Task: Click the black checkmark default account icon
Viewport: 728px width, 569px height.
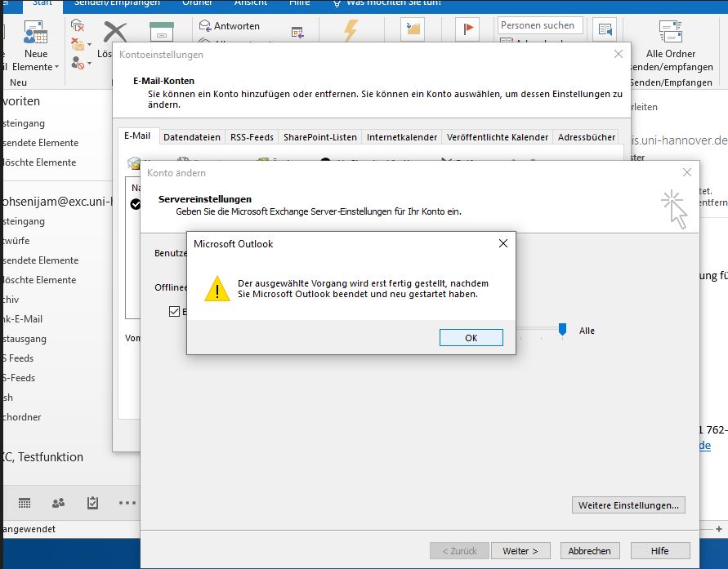Action: (x=136, y=204)
